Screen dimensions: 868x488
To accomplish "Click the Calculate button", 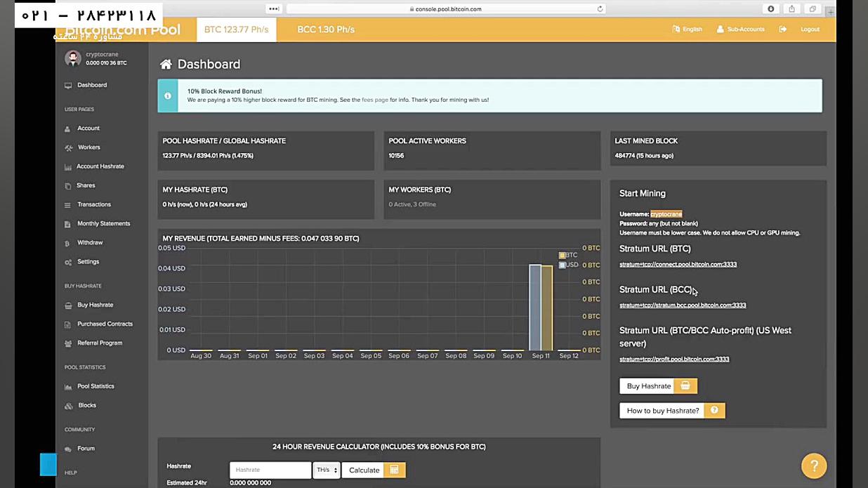I will tap(374, 470).
